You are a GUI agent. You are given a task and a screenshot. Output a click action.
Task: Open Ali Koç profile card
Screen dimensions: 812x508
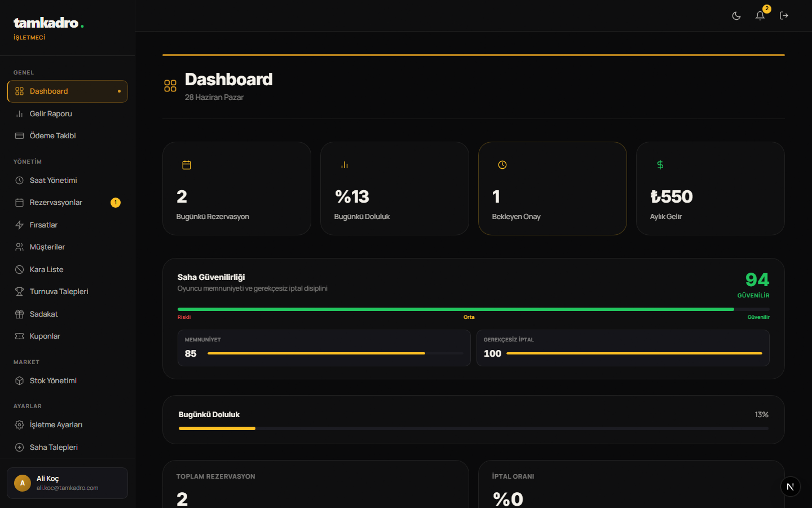click(x=67, y=483)
